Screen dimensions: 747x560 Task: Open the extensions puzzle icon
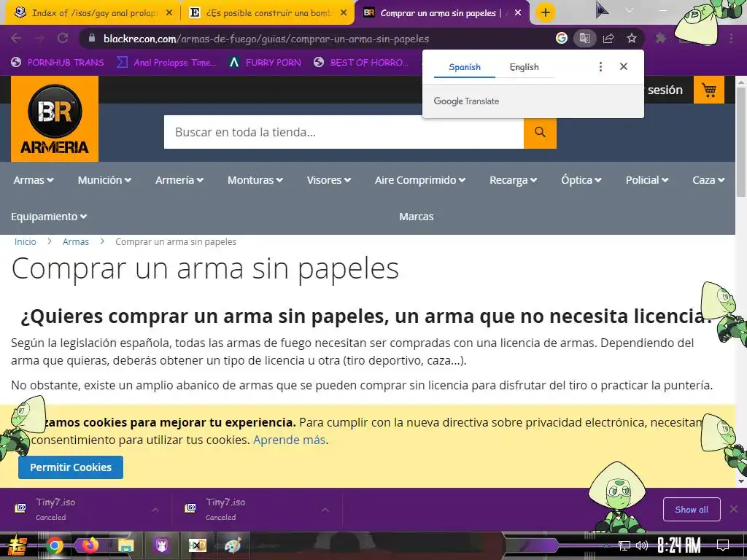(x=661, y=38)
